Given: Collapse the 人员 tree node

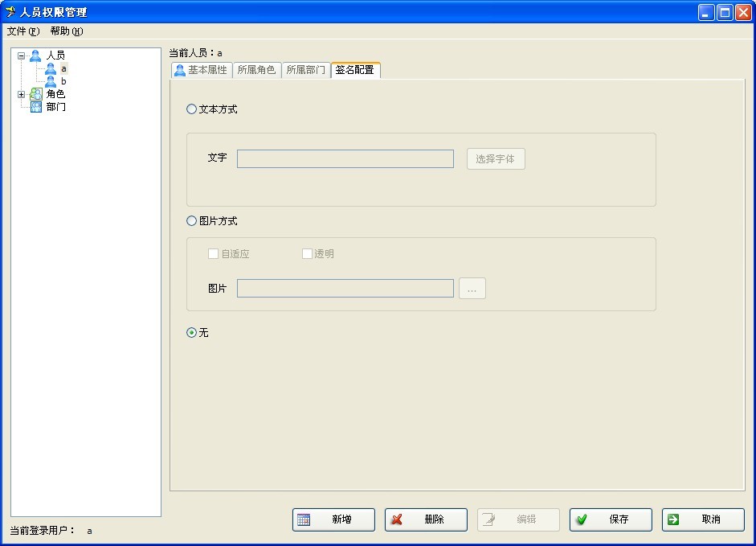Looking at the screenshot, I should (21, 55).
